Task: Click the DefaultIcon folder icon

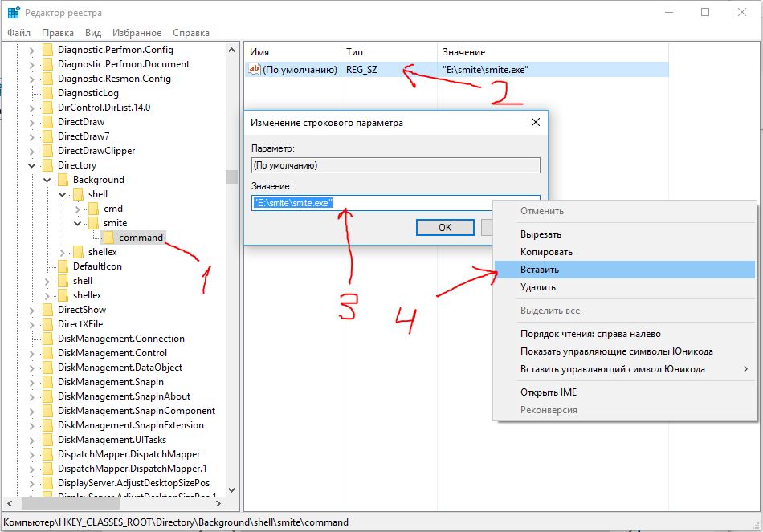Action: [63, 266]
